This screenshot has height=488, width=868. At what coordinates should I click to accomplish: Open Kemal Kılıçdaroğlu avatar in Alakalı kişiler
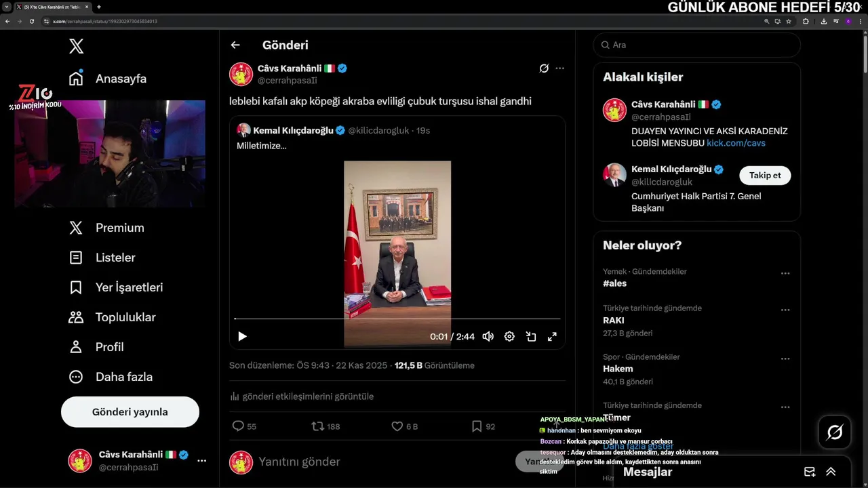point(614,175)
